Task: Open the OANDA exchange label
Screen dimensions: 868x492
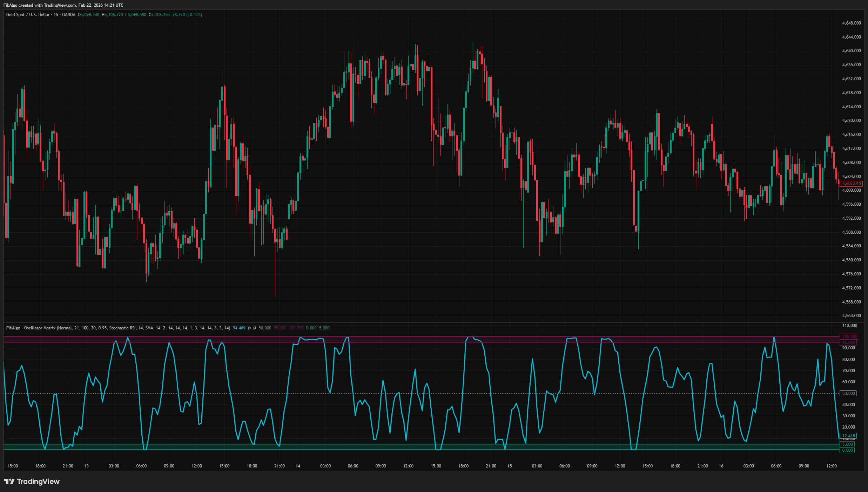Action: tap(68, 15)
